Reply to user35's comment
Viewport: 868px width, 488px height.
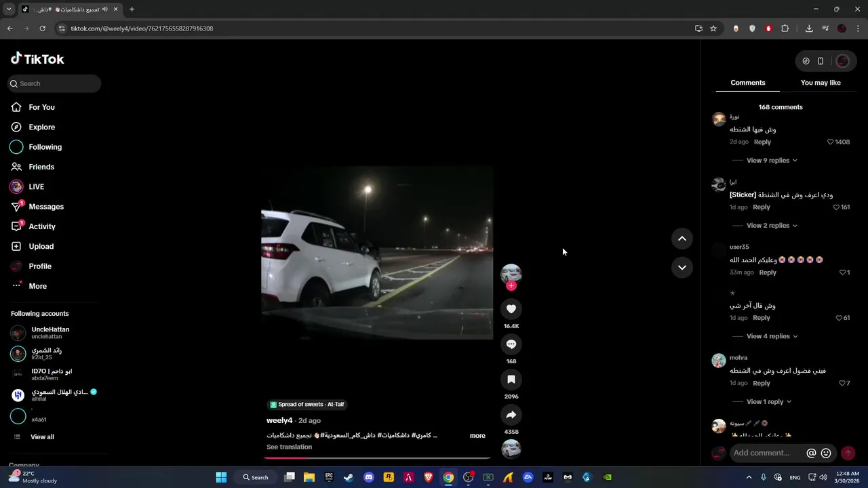(x=768, y=272)
